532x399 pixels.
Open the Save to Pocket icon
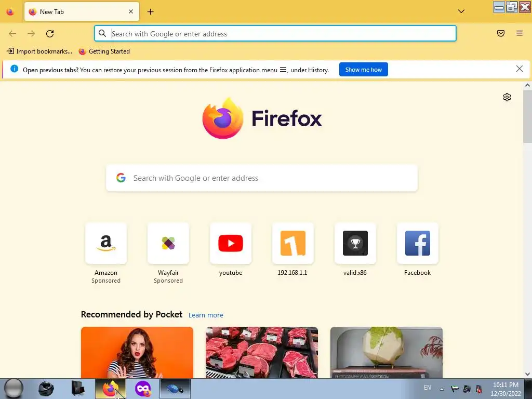(x=501, y=33)
